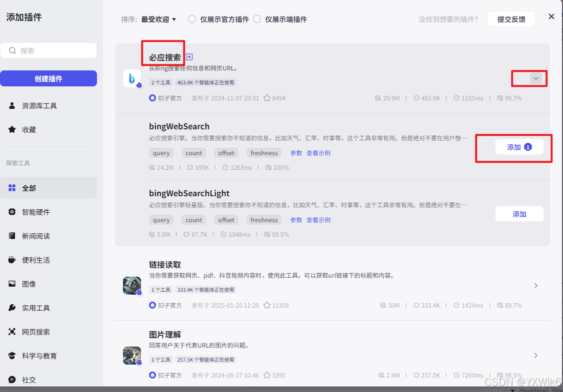The width and height of the screenshot is (563, 392).
Task: Click the 333.4K 个智能体正在使用 tag
Action: click(x=205, y=290)
